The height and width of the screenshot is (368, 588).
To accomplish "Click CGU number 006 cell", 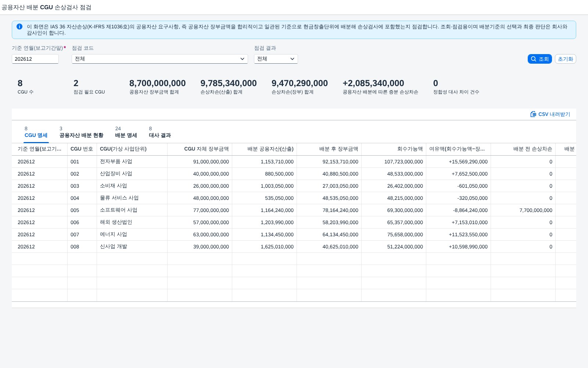I will point(82,222).
